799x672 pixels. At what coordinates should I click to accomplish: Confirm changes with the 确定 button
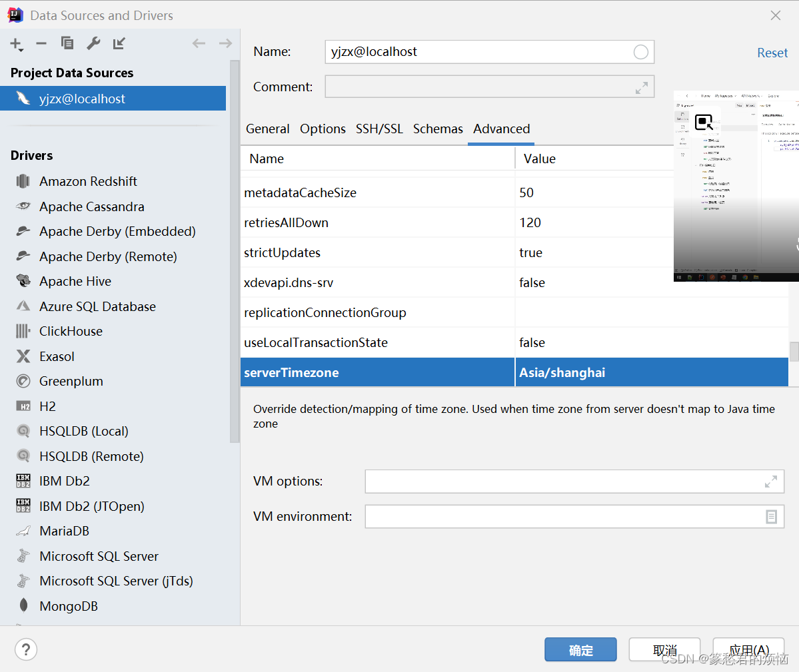point(580,649)
